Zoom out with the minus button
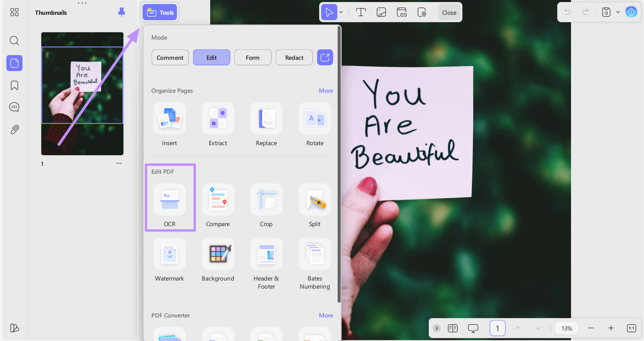This screenshot has width=644, height=341. pyautogui.click(x=591, y=328)
